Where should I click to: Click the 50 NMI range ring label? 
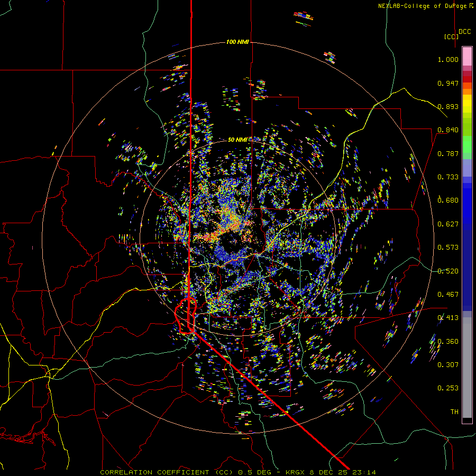click(x=237, y=140)
